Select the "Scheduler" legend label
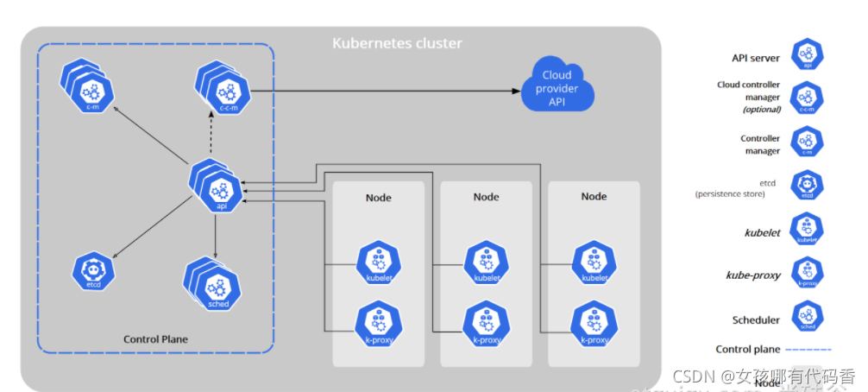Screen dimensions: 868x392 [x=756, y=320]
